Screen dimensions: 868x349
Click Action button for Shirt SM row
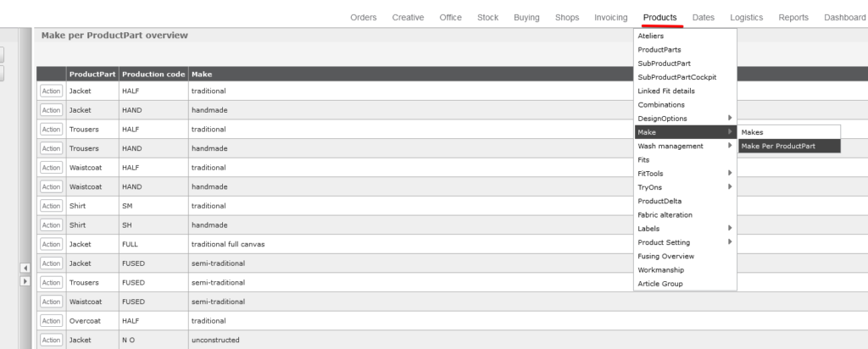(51, 206)
